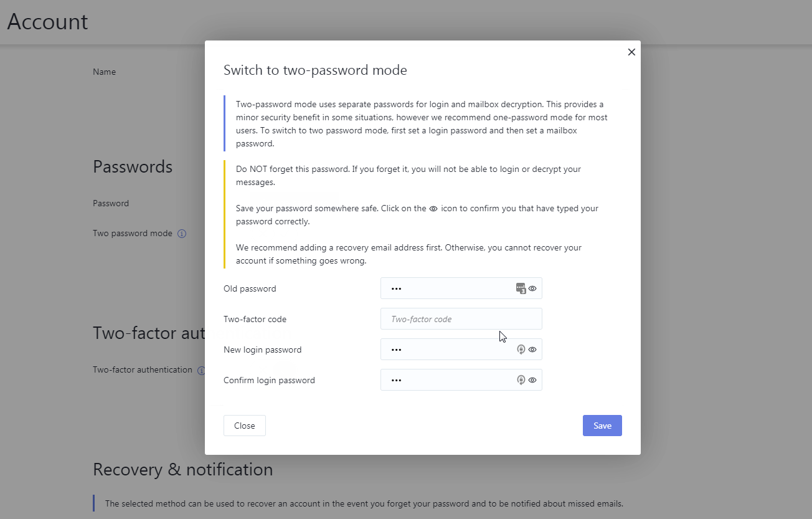Close the two-password mode dialog with X
Image resolution: width=812 pixels, height=519 pixels.
[631, 52]
